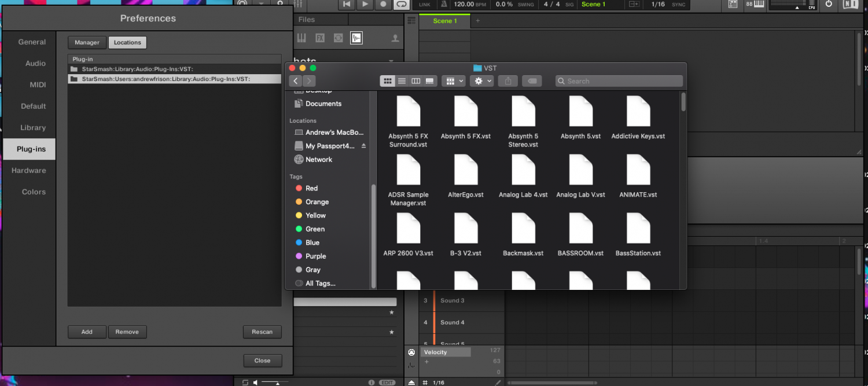Select the Purple tag in sidebar
The height and width of the screenshot is (386, 868).
315,256
